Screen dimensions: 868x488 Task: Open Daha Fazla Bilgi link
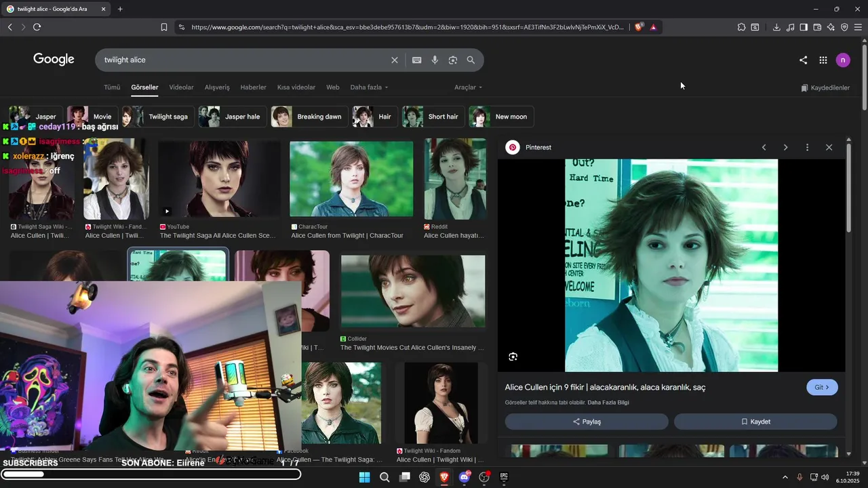click(x=608, y=403)
